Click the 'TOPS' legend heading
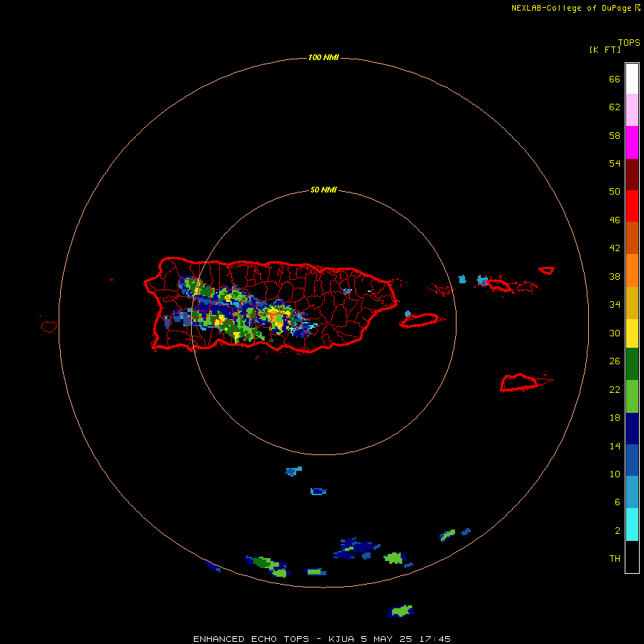 629,42
